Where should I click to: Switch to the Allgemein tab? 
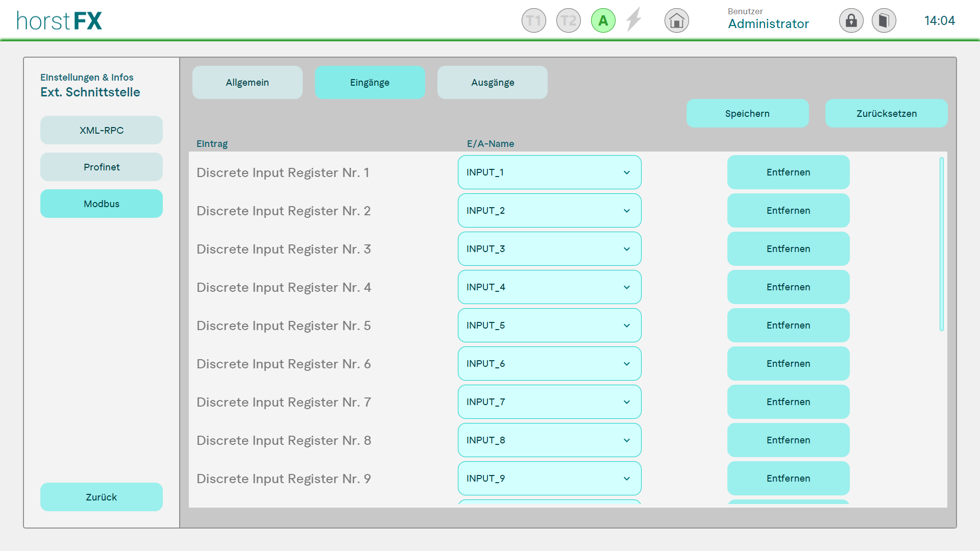tap(247, 83)
